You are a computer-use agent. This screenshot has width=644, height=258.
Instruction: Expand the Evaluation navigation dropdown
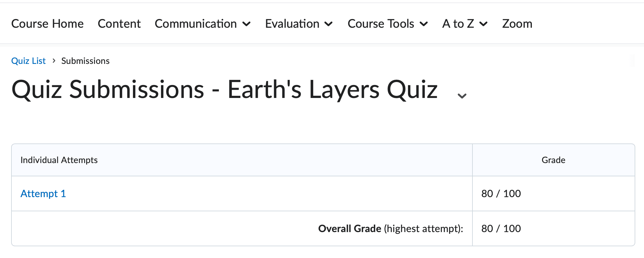tap(292, 24)
